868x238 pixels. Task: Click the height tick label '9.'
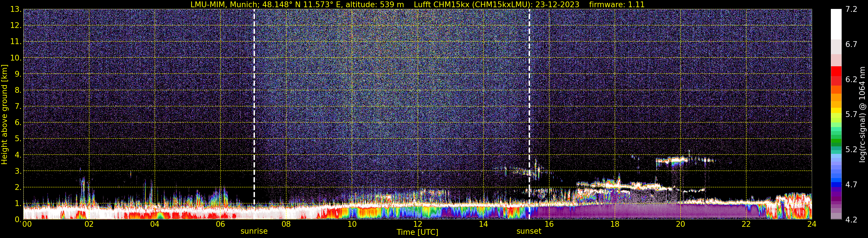point(18,74)
